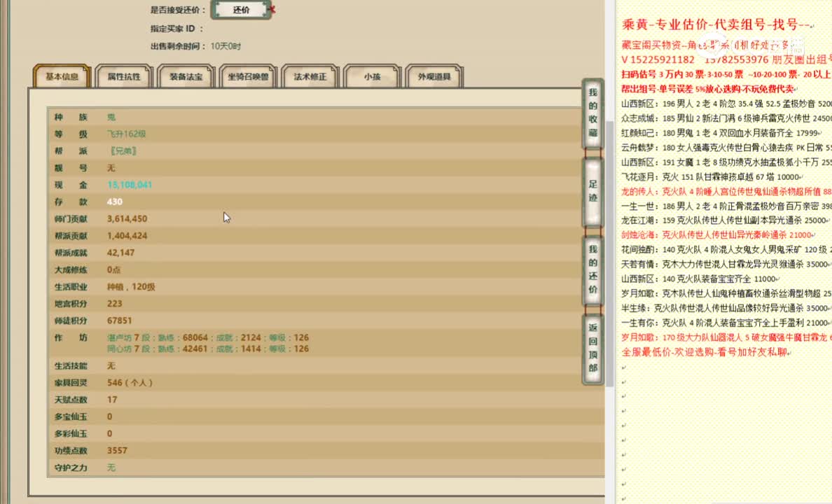Click the red 剑蚀沧海 listing line

point(717,234)
